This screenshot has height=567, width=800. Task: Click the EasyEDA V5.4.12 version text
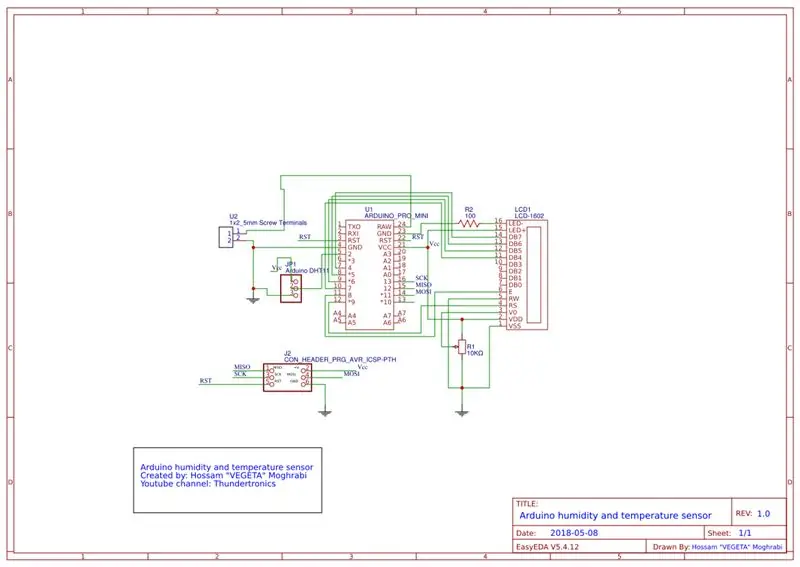(547, 547)
